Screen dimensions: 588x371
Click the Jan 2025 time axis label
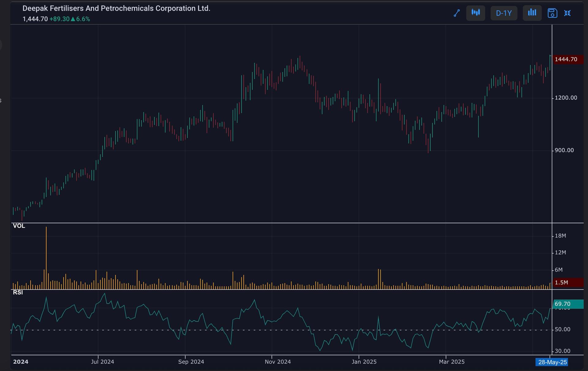[364, 362]
